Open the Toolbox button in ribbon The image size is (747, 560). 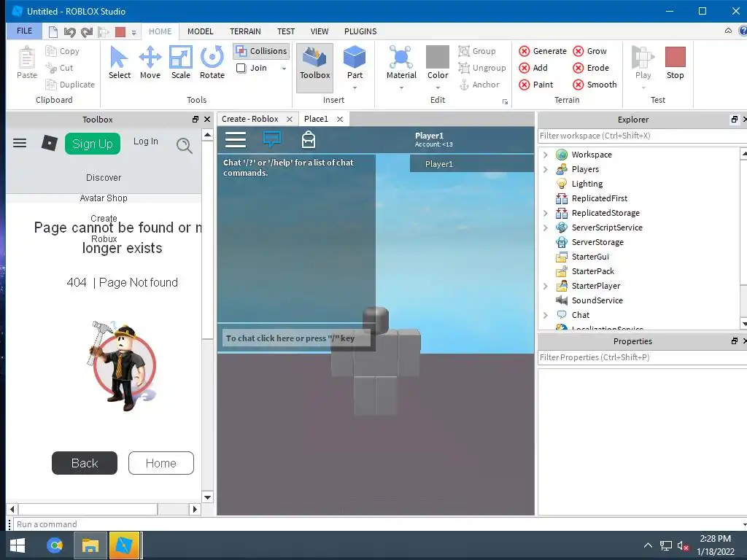click(315, 67)
